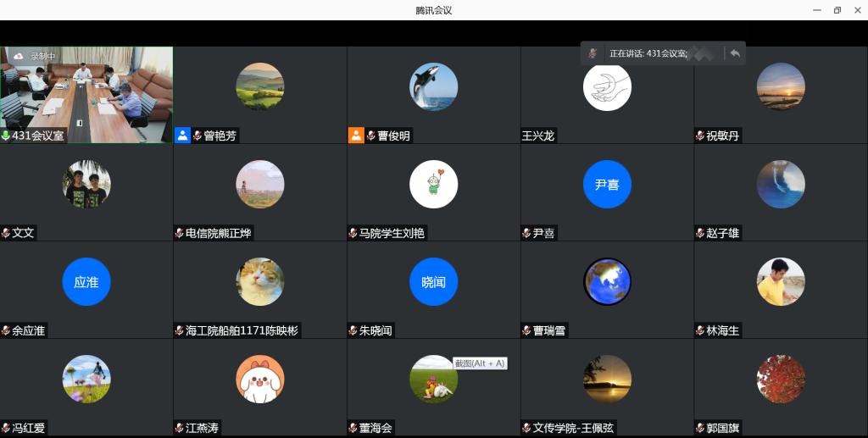Click the cloud recording indicator icon
Viewport: 868px width, 438px height.
[x=19, y=56]
